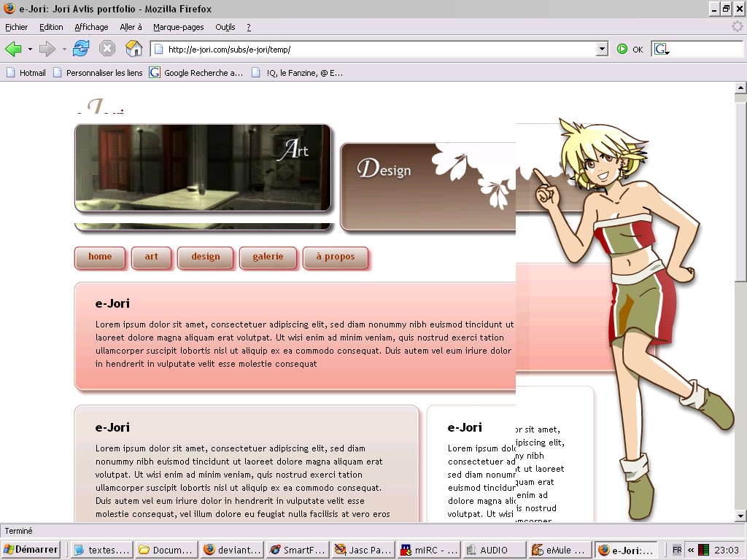Go to the home page icon
This screenshot has height=560, width=747.
tap(134, 49)
